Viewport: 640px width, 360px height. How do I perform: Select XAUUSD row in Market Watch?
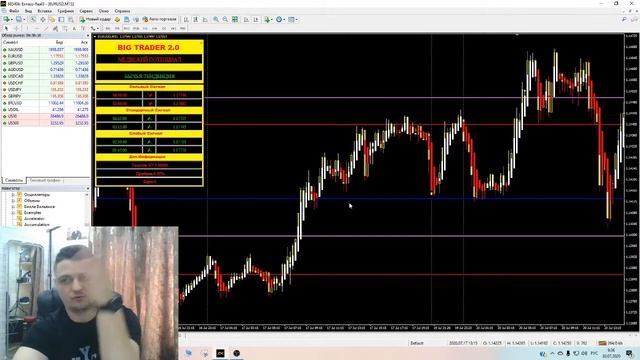pyautogui.click(x=45, y=49)
